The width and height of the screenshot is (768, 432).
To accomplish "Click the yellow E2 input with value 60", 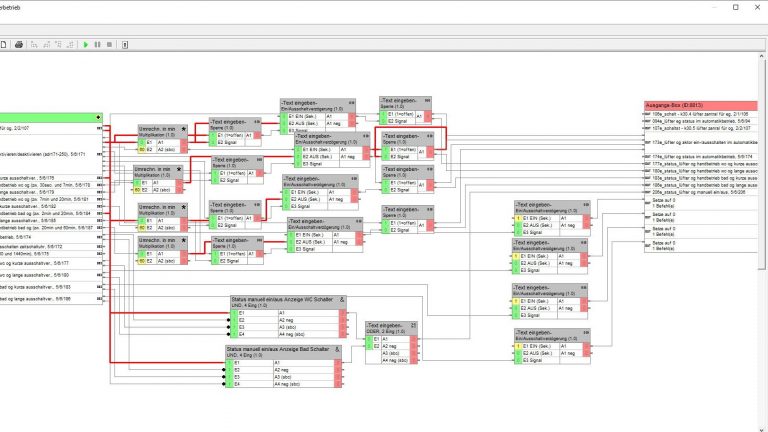I will 143,149.
